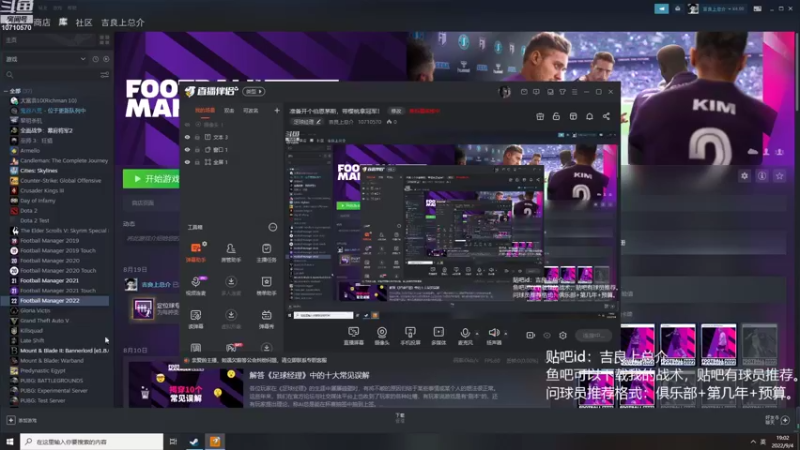Click the streamer avatar in streaming title bar
Screen dimensions: 800x450
(504, 92)
